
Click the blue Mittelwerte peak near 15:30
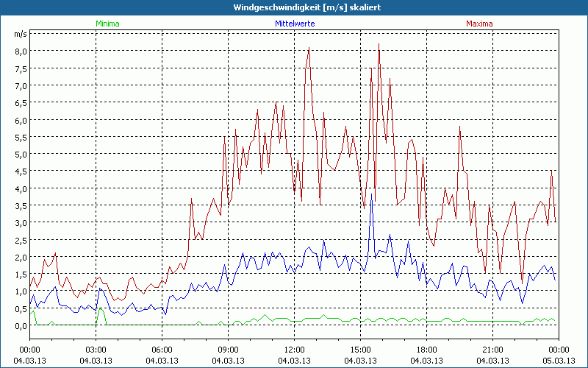pyautogui.click(x=371, y=194)
